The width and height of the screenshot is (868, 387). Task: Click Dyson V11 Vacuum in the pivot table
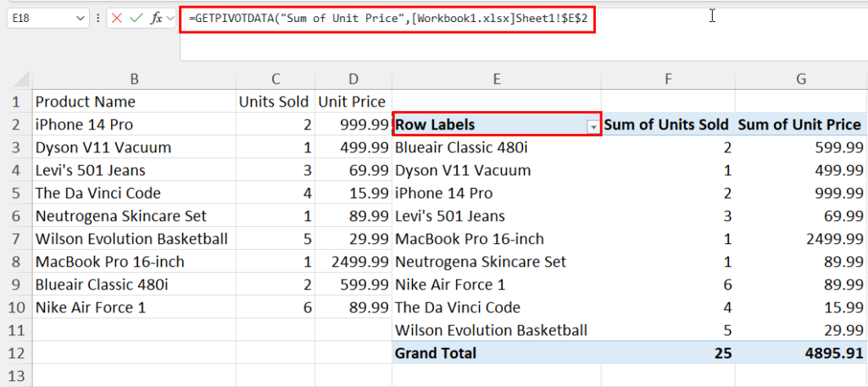pyautogui.click(x=497, y=170)
